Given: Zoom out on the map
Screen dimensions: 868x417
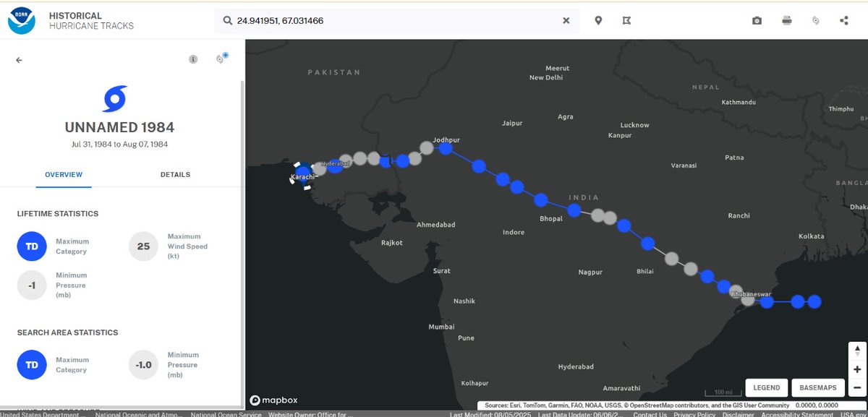Looking at the screenshot, I should [857, 388].
